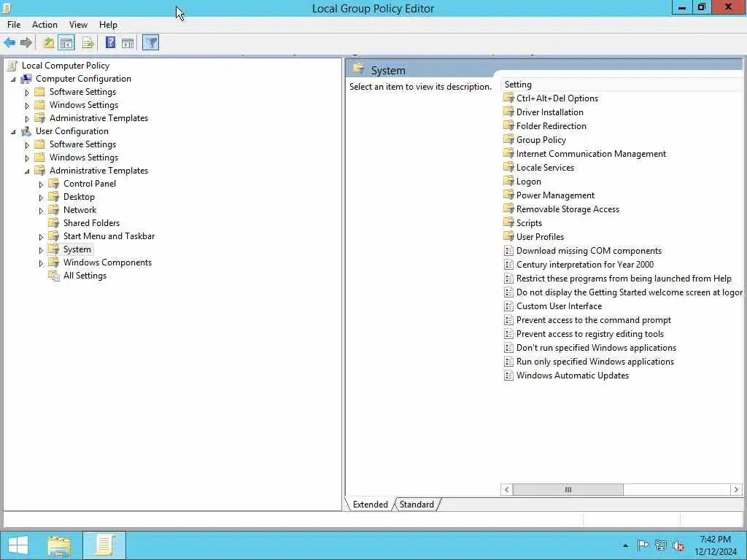Select Restrict these programs from Help policy
The height and width of the screenshot is (560, 747).
click(624, 279)
